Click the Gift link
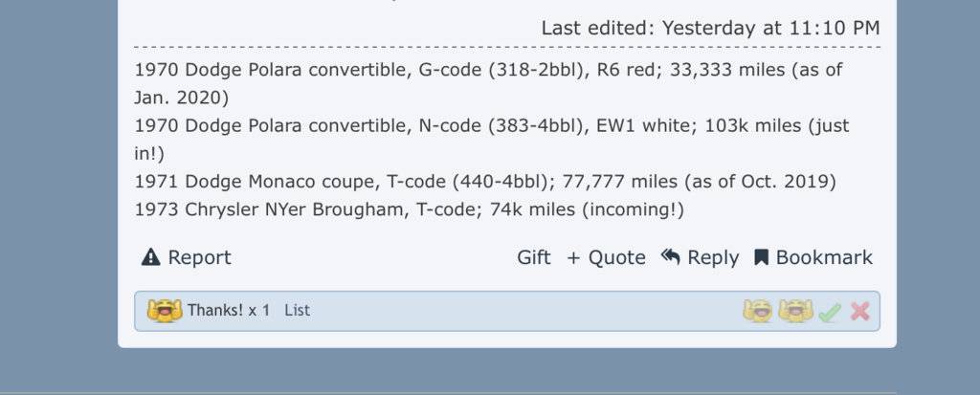The width and height of the screenshot is (980, 395). pos(534,257)
